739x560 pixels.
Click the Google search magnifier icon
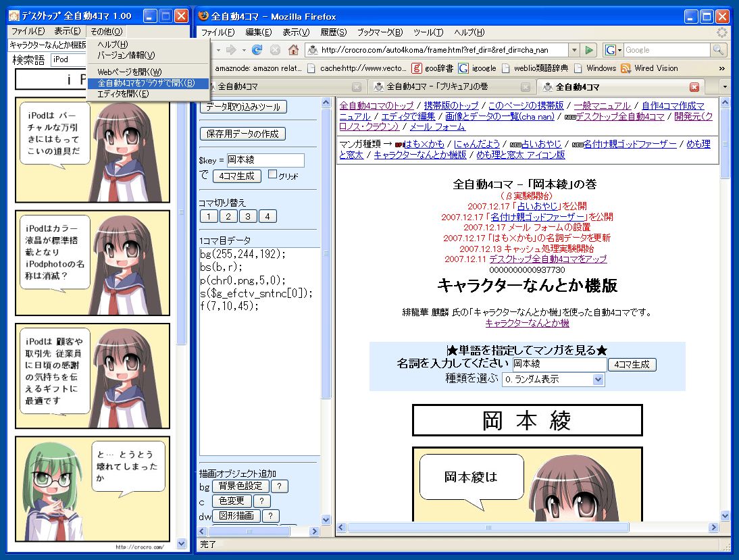pos(718,50)
